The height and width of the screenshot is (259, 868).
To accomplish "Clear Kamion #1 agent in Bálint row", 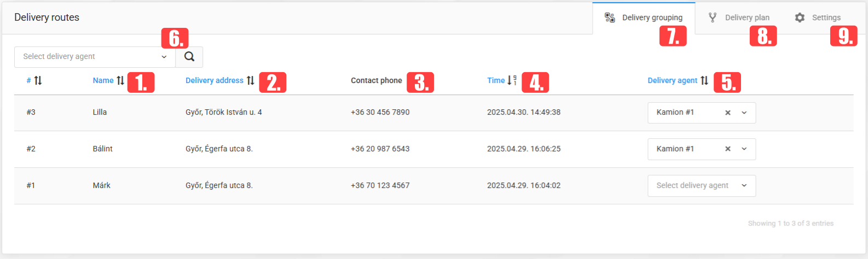I will point(728,149).
